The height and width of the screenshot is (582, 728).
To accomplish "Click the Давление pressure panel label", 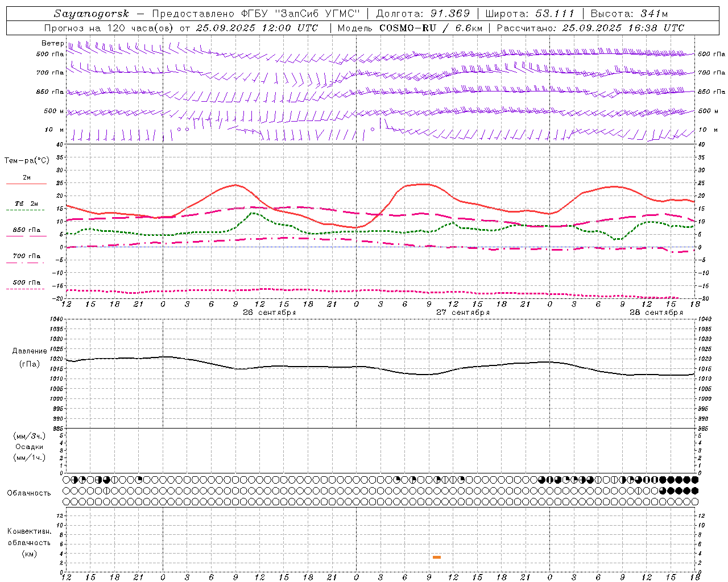I will (x=30, y=351).
